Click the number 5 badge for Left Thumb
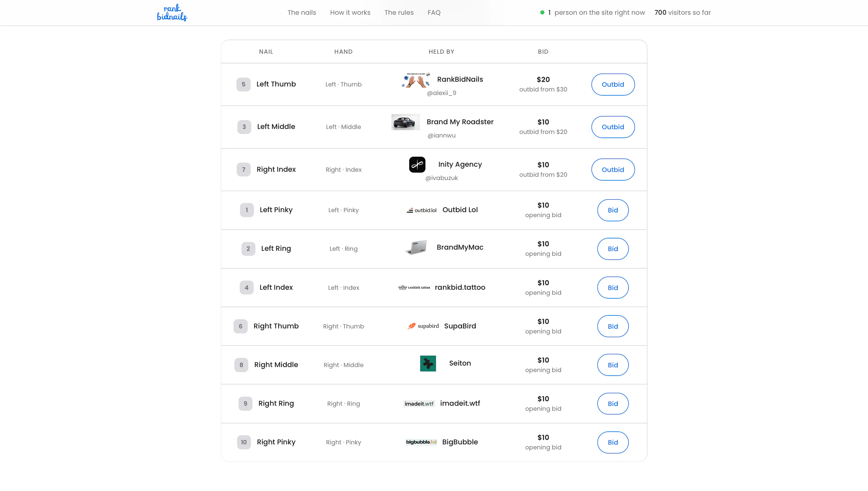 pyautogui.click(x=244, y=84)
